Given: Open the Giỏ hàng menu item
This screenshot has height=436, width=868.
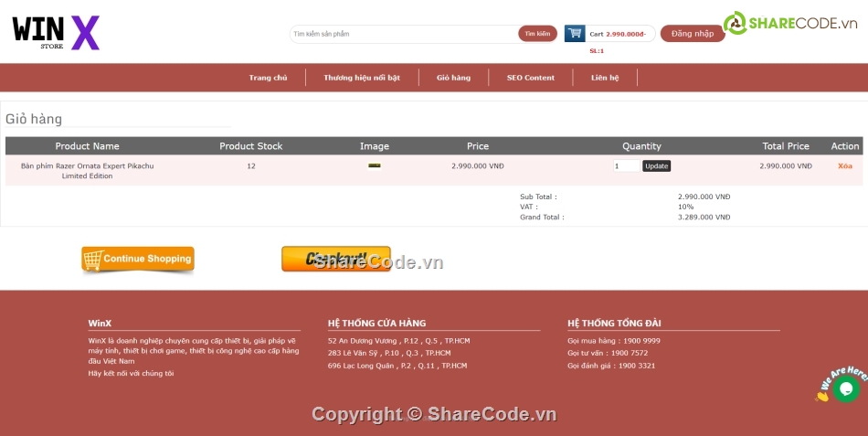Looking at the screenshot, I should coord(453,78).
